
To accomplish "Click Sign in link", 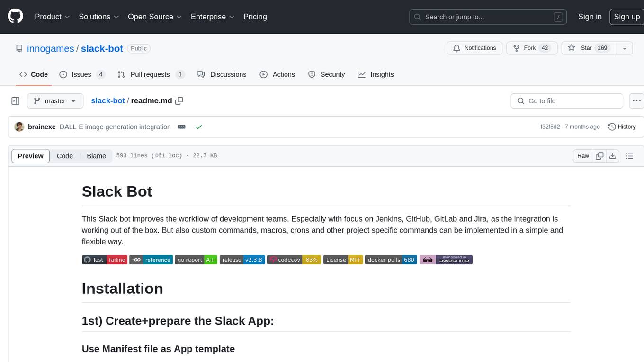I will pyautogui.click(x=590, y=17).
